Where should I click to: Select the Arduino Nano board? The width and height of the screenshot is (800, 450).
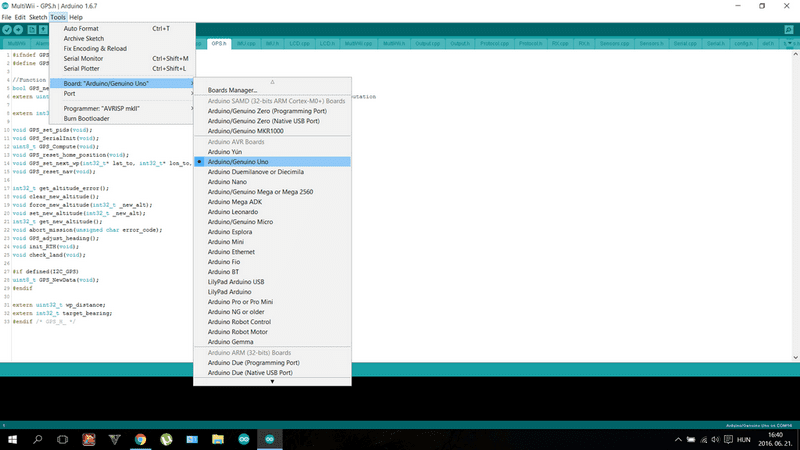[x=272, y=182]
